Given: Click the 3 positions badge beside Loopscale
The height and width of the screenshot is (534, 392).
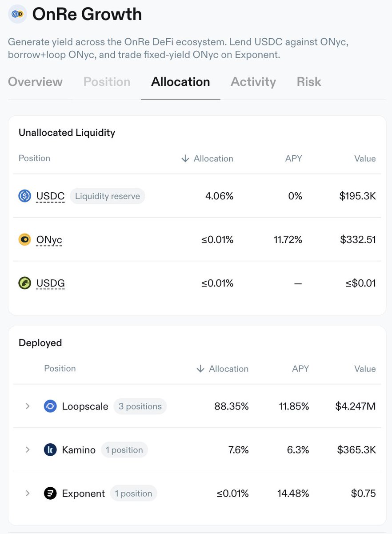Looking at the screenshot, I should (140, 406).
